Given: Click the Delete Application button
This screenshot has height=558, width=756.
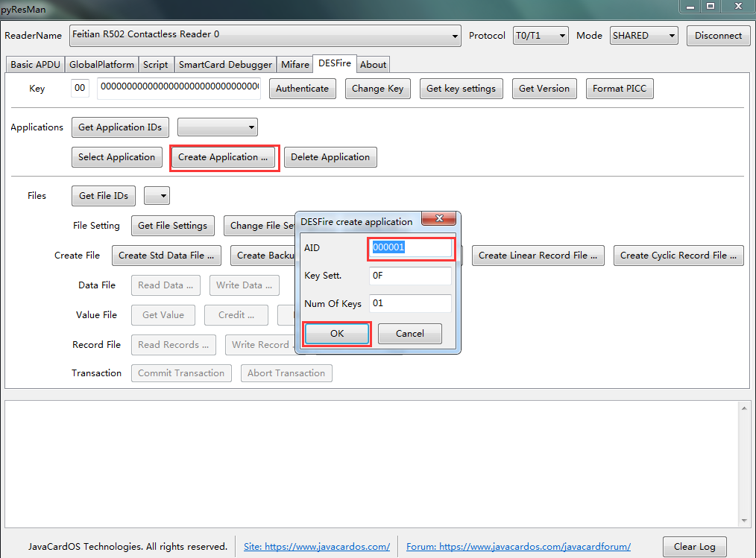Looking at the screenshot, I should (x=330, y=157).
